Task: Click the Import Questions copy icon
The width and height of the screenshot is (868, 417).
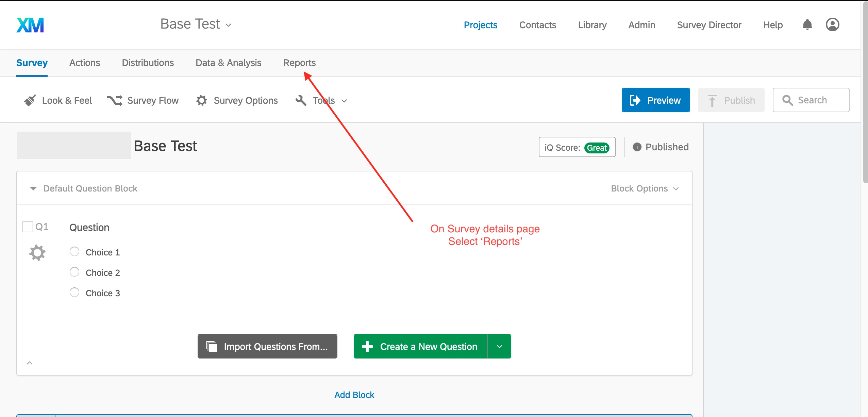Action: tap(212, 347)
